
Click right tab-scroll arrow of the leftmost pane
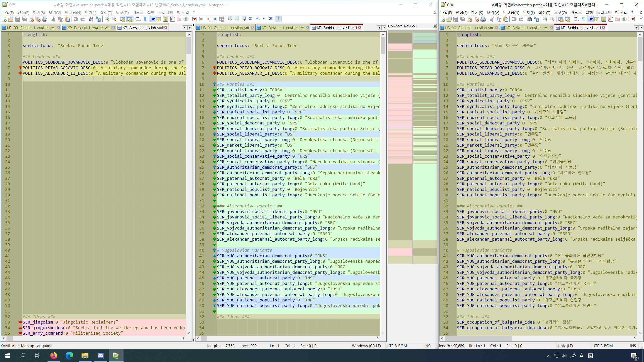pos(190,28)
